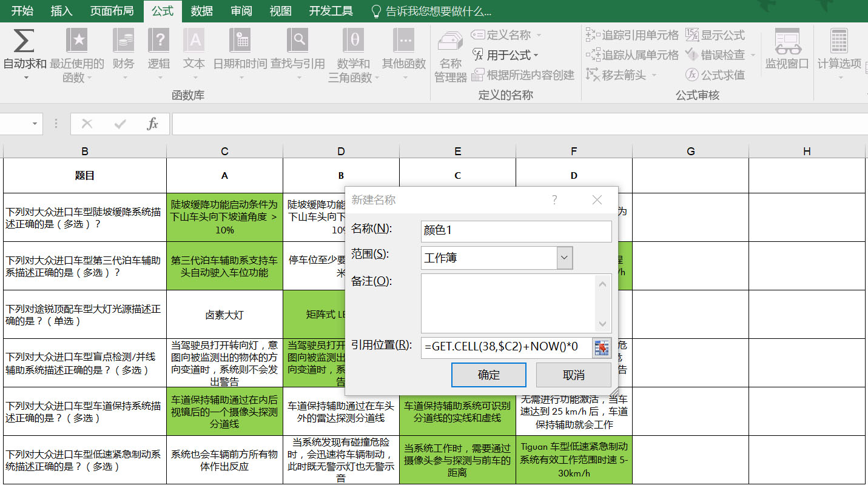Viewport: 868px width, 488px height.
Task: Click the comment box scroll up arrow
Action: pos(603,283)
